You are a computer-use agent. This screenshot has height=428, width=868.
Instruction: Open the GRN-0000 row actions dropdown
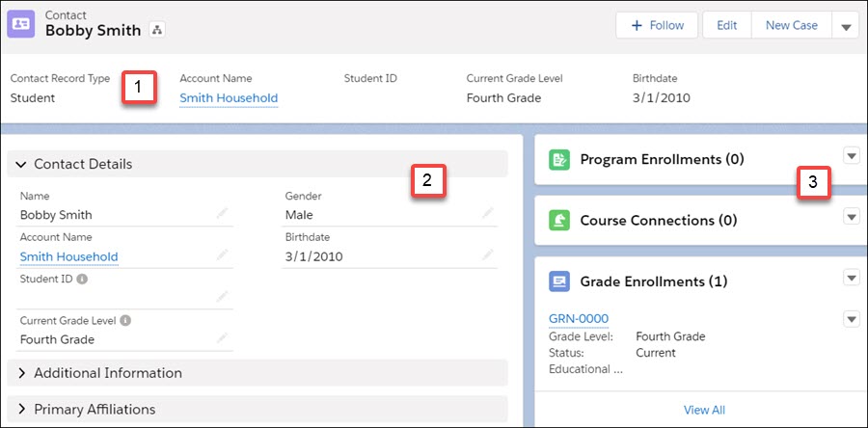[x=851, y=319]
